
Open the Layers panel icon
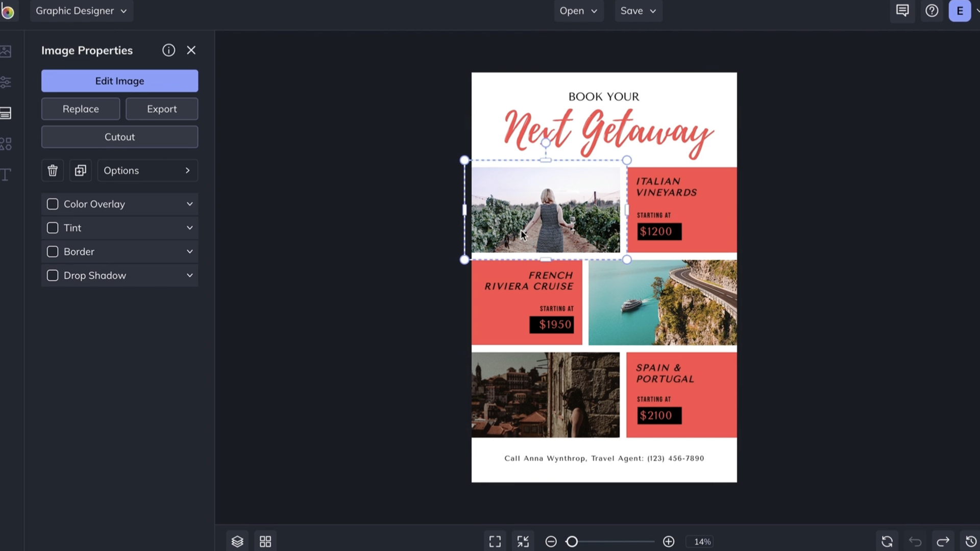(x=237, y=541)
